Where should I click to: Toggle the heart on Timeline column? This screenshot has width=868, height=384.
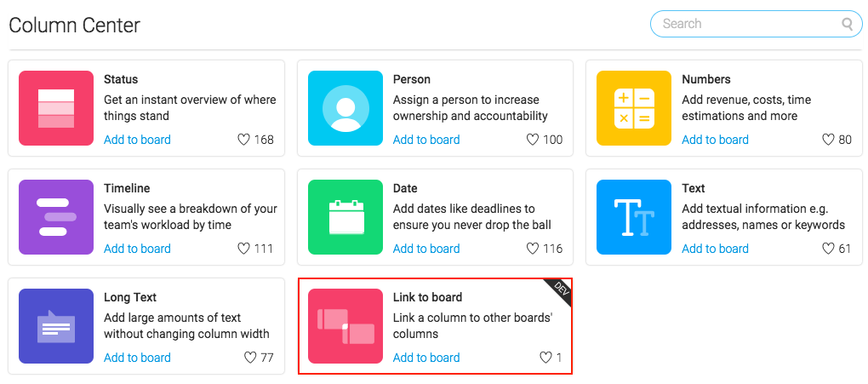243,249
